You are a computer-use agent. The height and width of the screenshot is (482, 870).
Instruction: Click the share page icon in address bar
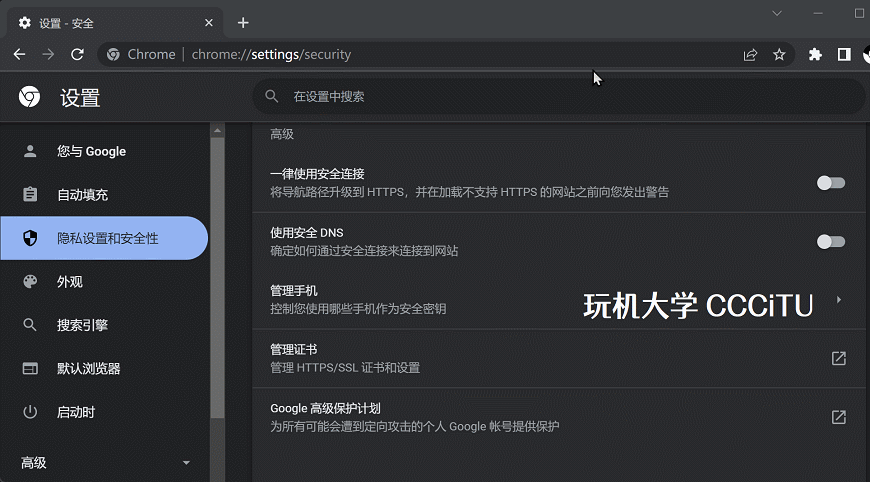750,55
